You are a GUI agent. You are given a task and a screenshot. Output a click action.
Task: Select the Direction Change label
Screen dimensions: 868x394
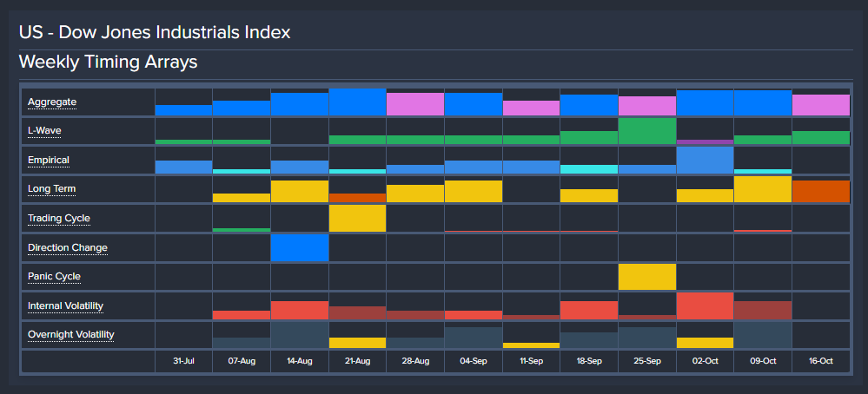click(68, 248)
